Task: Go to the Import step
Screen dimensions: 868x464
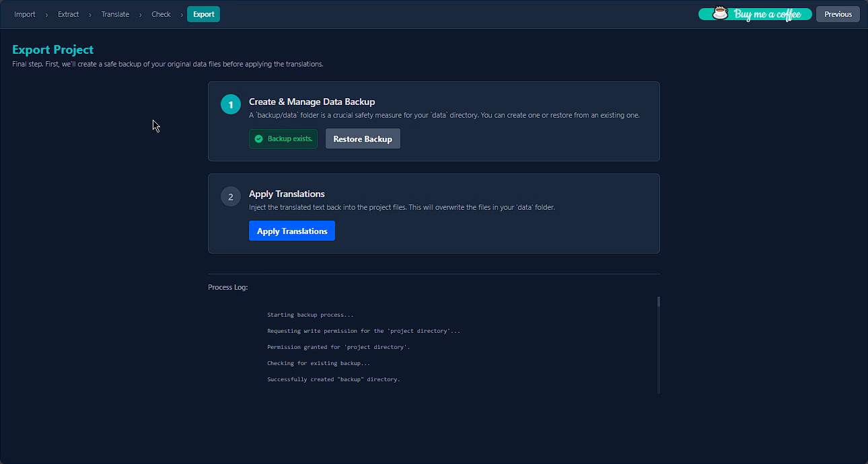Action: (25, 14)
